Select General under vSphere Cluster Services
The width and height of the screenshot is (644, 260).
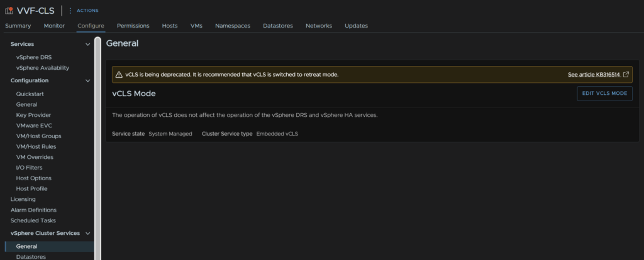pos(49,246)
